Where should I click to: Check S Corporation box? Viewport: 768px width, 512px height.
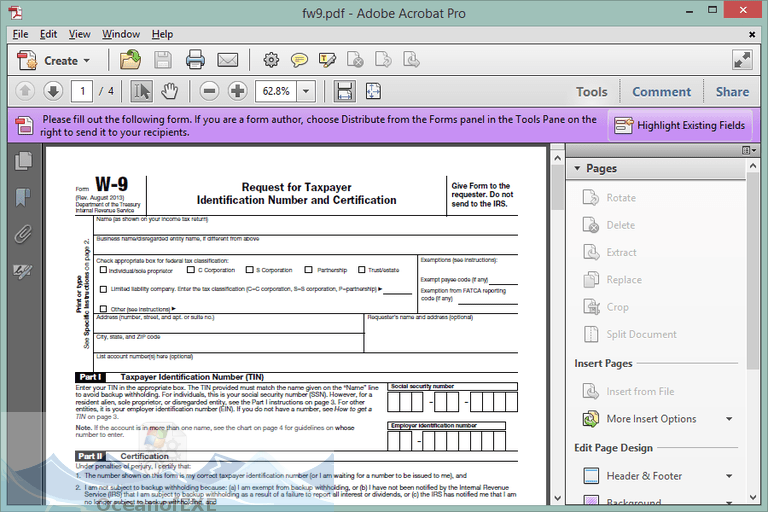tap(250, 269)
